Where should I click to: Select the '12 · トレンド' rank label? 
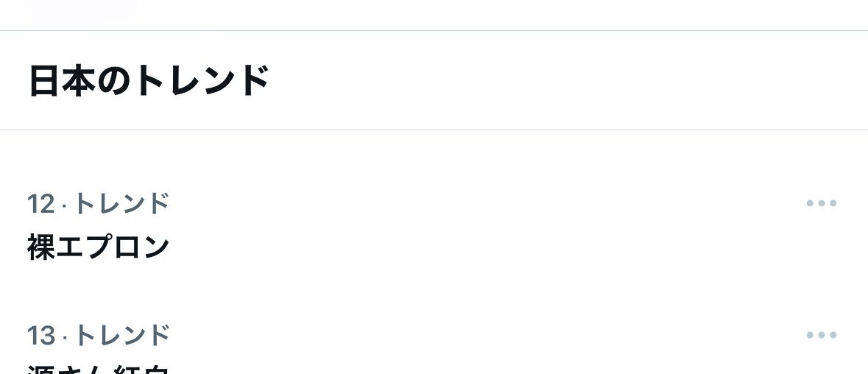point(99,203)
